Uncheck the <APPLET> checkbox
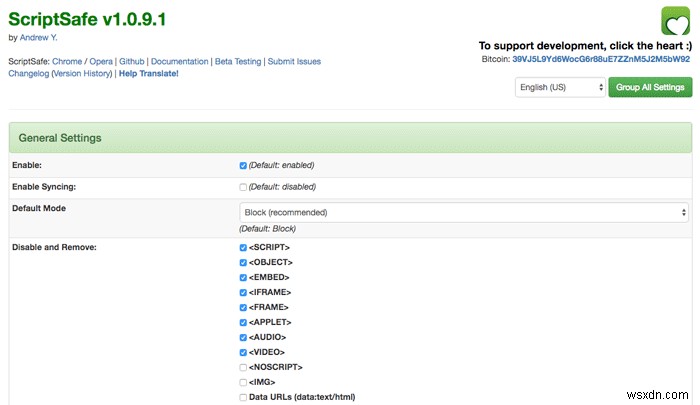This screenshot has width=700, height=405. coord(243,322)
